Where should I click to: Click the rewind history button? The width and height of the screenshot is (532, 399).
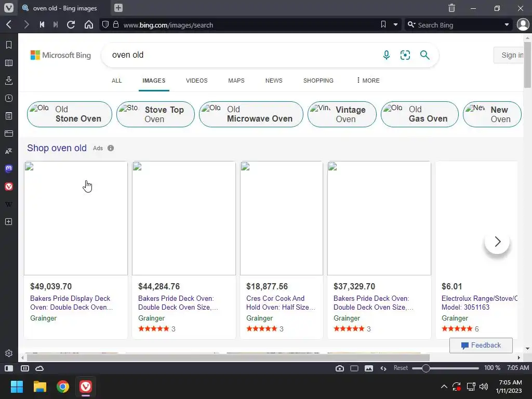[42, 25]
